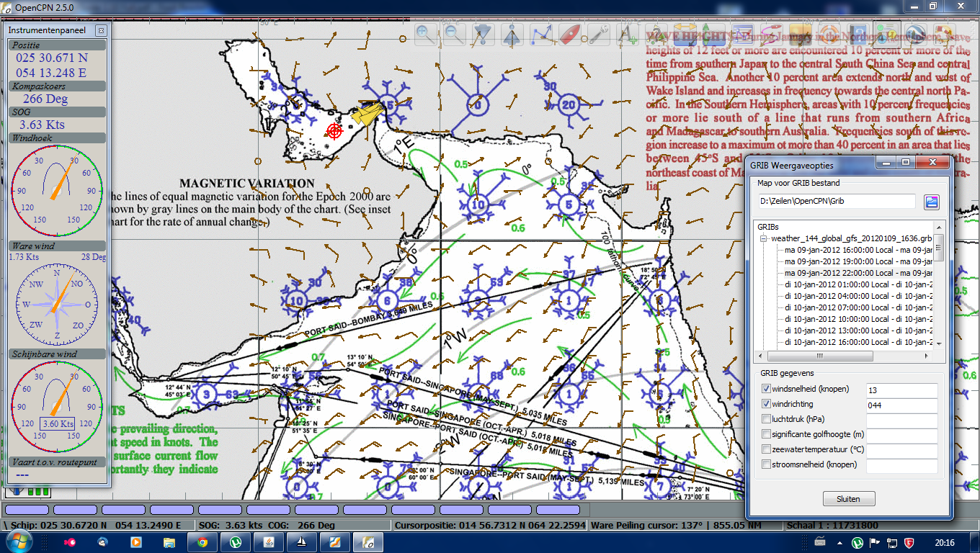The width and height of the screenshot is (980, 553).
Task: Collapse the weather_144_global_gfs grb tree node
Action: pos(763,238)
